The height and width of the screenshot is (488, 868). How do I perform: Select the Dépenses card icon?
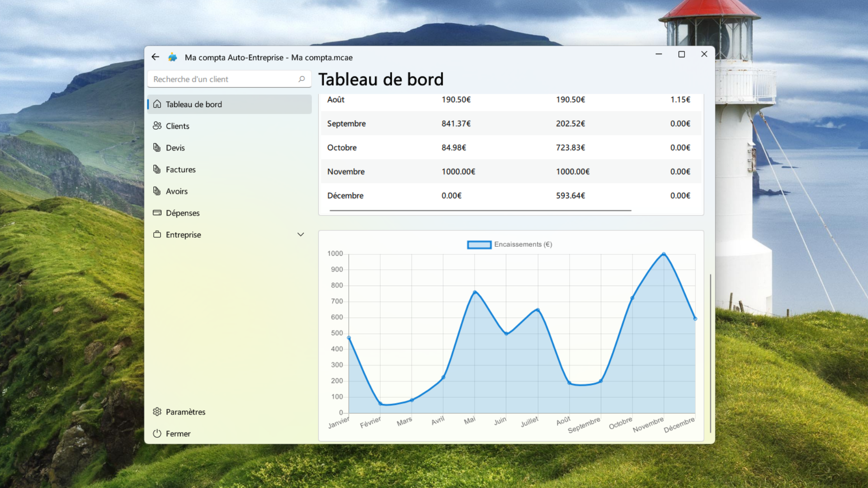click(157, 212)
